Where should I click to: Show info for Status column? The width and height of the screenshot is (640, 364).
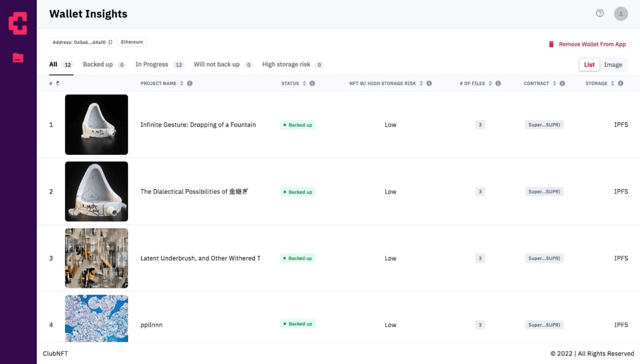pos(312,83)
